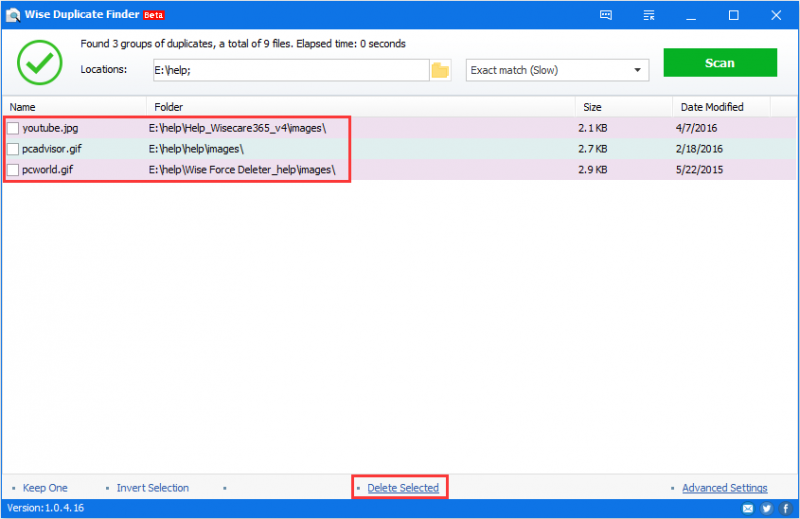Open the Facebook icon in status bar
Image resolution: width=800 pixels, height=519 pixels.
(x=786, y=508)
